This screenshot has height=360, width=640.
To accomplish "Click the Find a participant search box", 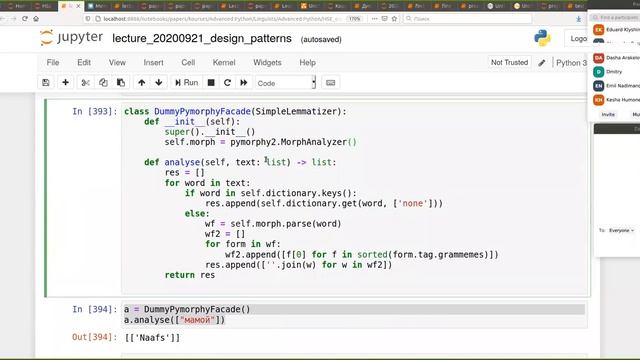I will (616, 18).
